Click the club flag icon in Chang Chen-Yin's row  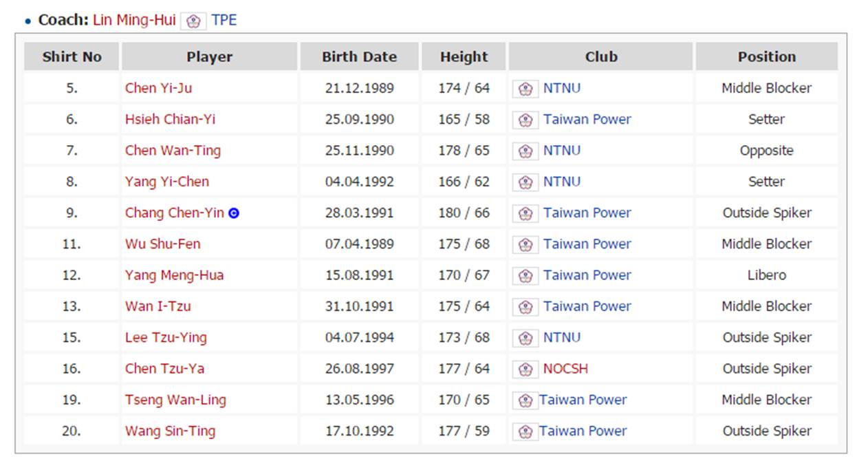(x=525, y=213)
